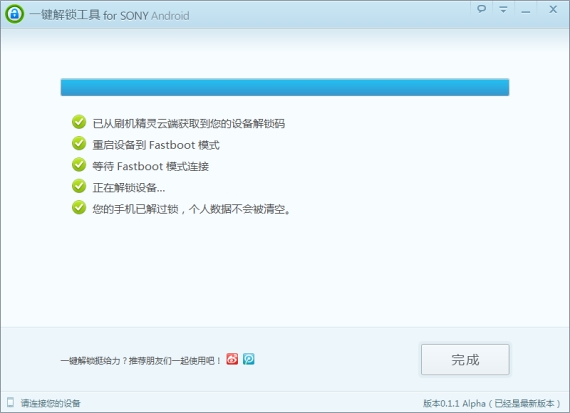Click the 等待 Fastboot 模式连接 text
Viewport: 570px width, 413px height.
[150, 167]
